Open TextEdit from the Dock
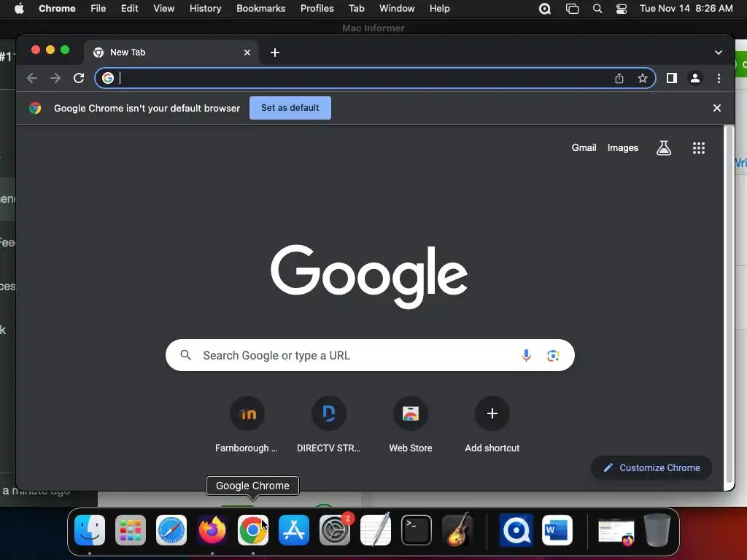The width and height of the screenshot is (747, 560). [376, 529]
